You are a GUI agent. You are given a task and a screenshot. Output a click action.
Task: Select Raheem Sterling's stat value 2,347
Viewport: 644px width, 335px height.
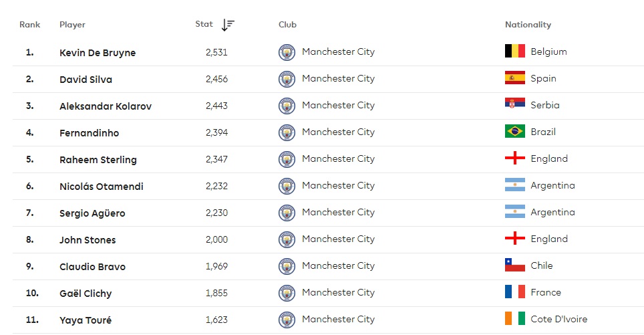[216, 159]
